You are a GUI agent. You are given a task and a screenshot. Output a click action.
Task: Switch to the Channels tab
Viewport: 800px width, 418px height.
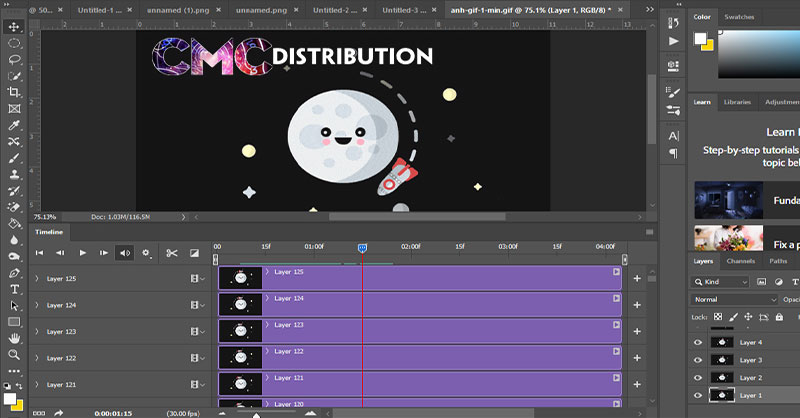[740, 261]
